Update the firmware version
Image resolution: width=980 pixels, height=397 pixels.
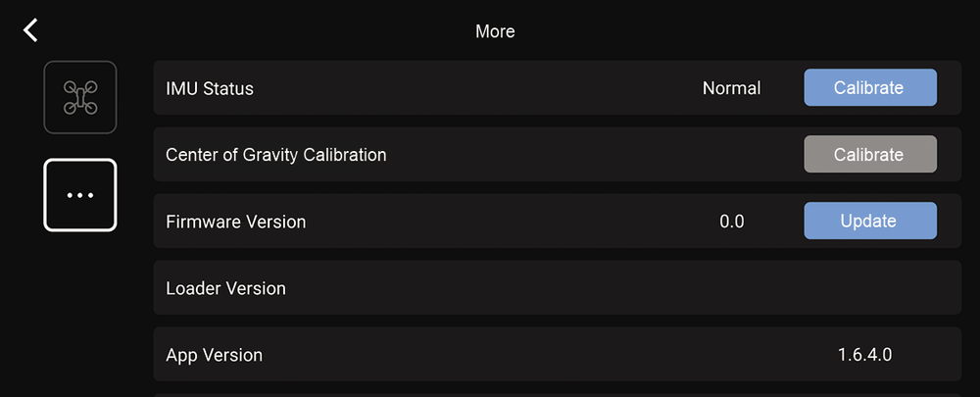pos(869,222)
